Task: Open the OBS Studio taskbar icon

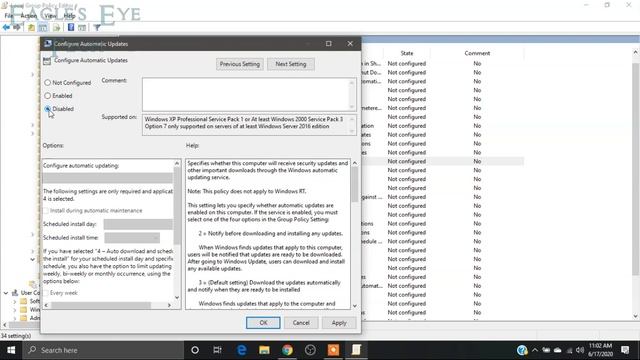Action: (x=310, y=350)
